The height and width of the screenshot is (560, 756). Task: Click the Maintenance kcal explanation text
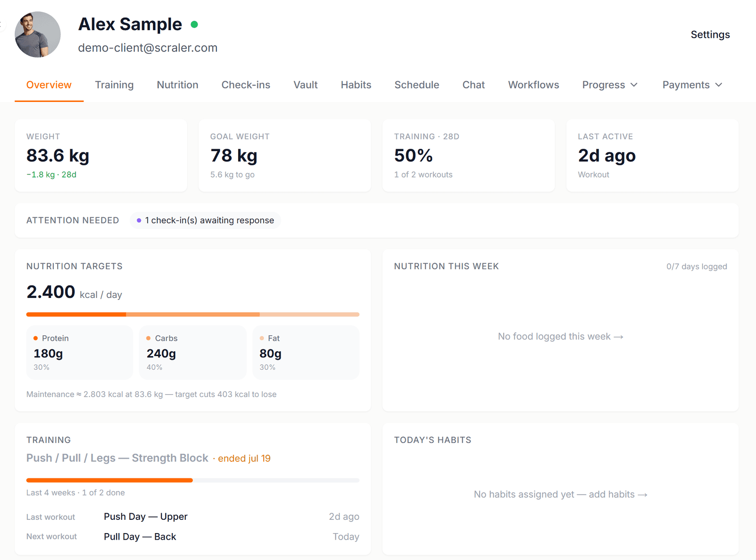pyautogui.click(x=151, y=394)
